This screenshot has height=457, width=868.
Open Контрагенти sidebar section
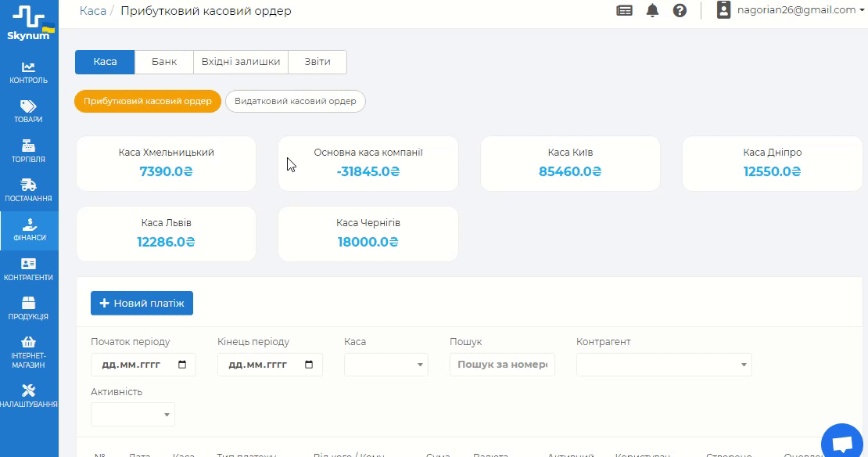click(x=29, y=269)
